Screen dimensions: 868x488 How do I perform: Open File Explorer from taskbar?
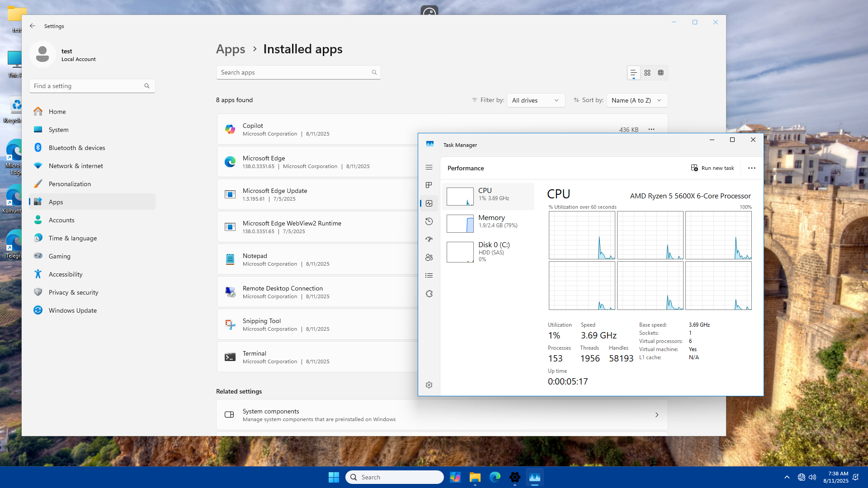(475, 477)
